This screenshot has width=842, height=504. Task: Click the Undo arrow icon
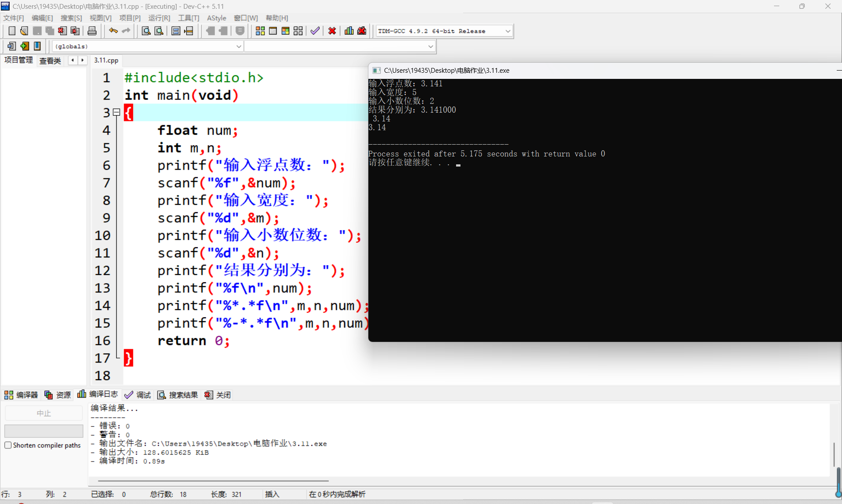[x=113, y=31]
